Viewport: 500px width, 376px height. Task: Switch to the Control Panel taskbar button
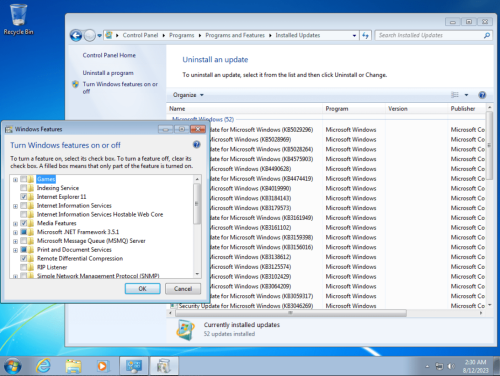(134, 366)
